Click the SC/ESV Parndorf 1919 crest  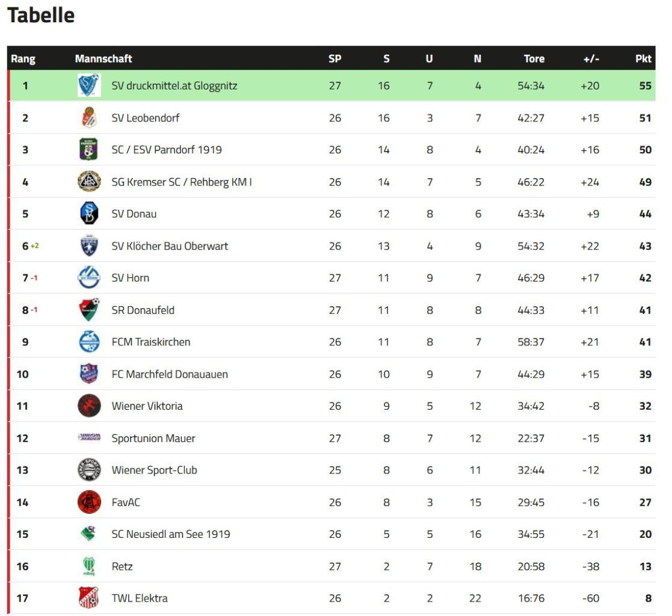(x=89, y=150)
